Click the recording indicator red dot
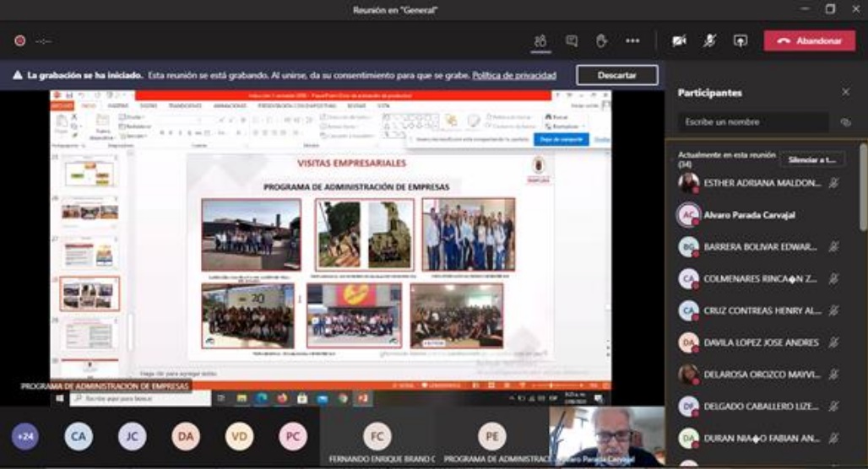This screenshot has height=469, width=868. tap(19, 40)
